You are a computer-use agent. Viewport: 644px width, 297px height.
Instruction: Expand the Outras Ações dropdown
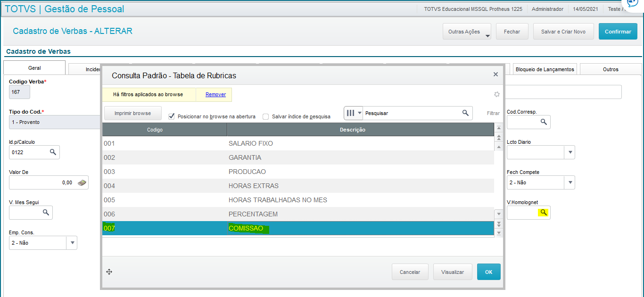(467, 32)
